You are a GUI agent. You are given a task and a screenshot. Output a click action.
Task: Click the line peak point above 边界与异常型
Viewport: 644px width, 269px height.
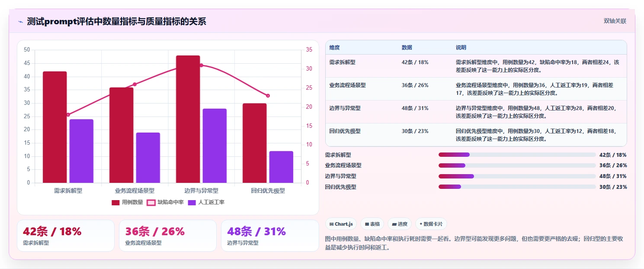click(201, 65)
